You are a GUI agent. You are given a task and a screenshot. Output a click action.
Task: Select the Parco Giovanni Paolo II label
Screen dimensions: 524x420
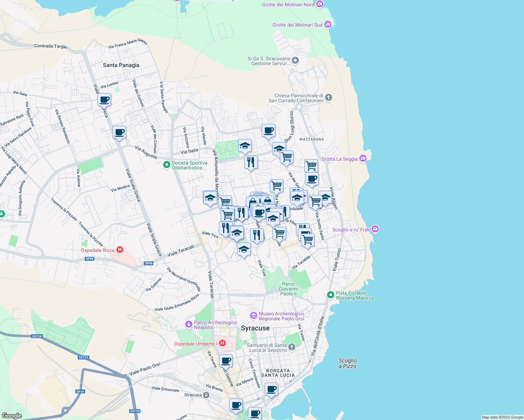tap(288, 289)
